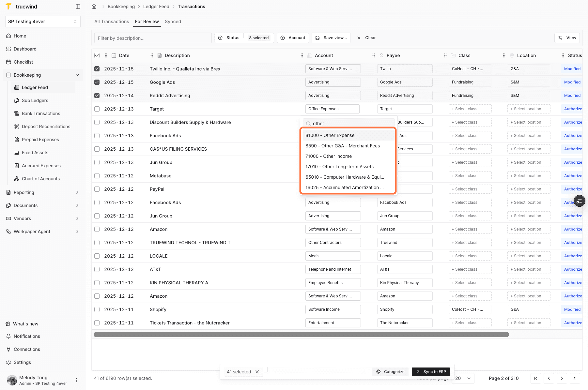The width and height of the screenshot is (588, 390).
Task: Open Deposit Reconciliations
Action: point(46,127)
